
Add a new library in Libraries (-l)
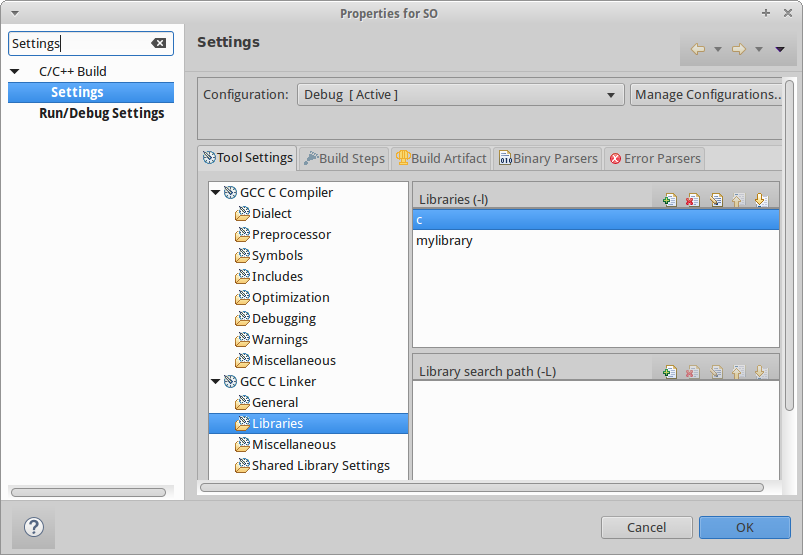pos(669,200)
